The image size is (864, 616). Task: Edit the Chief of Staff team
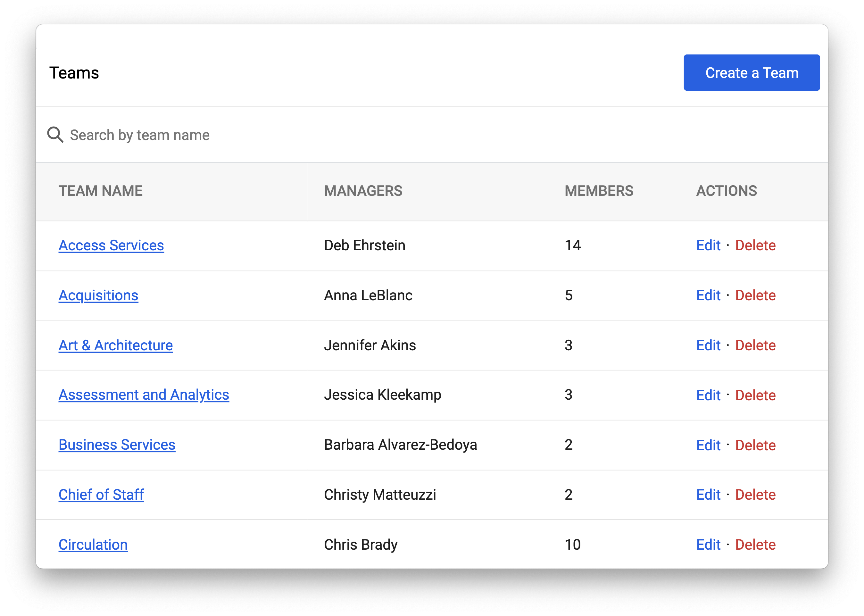[x=708, y=495]
